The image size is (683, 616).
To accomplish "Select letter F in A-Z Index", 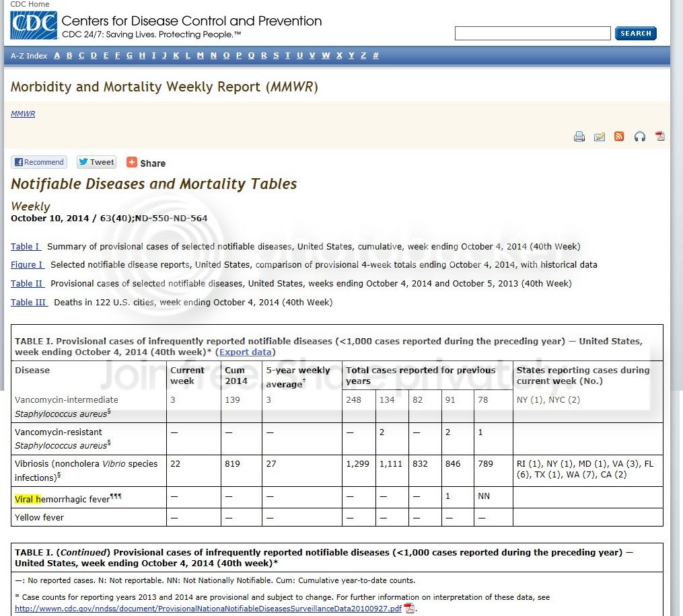I will (117, 55).
